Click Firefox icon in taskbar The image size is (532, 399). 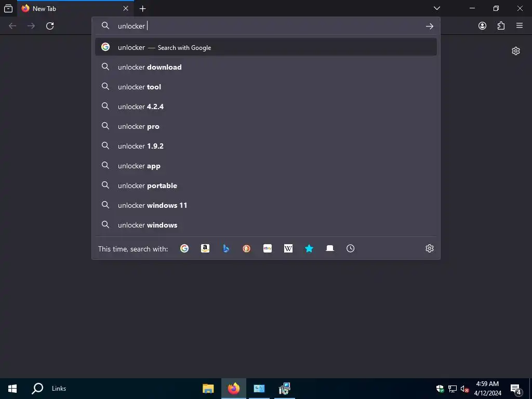[233, 389]
